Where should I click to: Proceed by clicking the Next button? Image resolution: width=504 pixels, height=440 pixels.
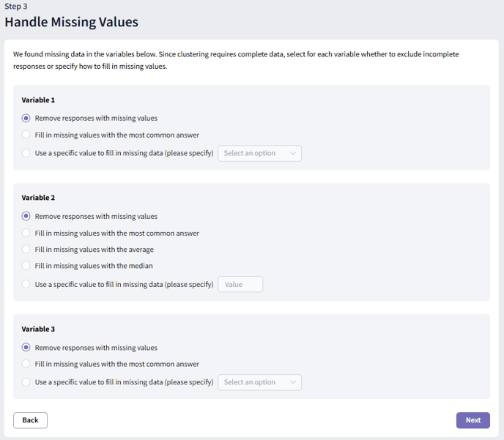pos(472,420)
